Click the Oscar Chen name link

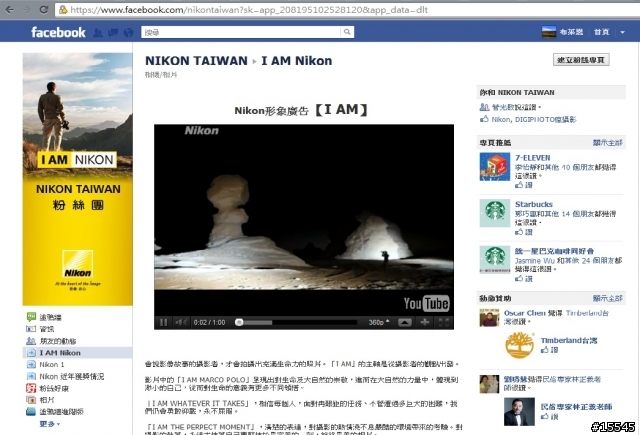[524, 313]
